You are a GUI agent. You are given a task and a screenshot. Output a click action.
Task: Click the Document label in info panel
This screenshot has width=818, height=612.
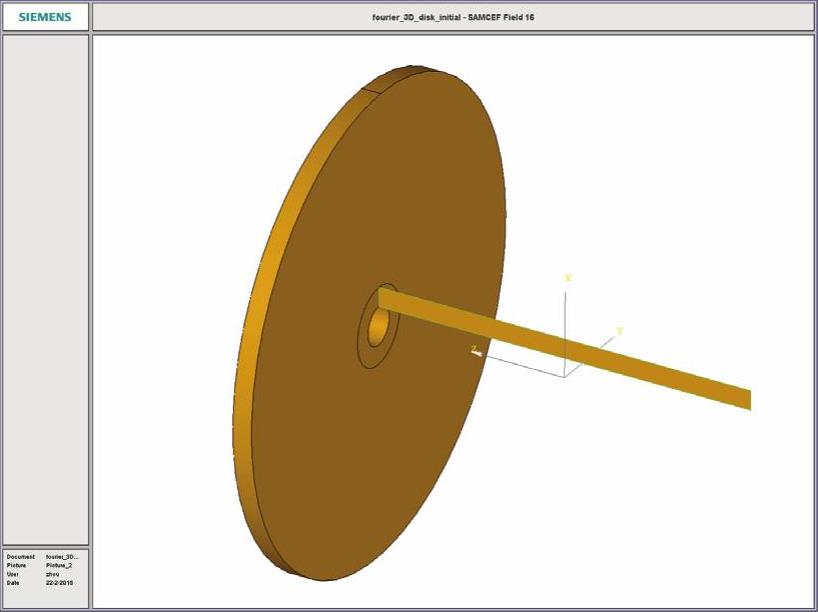[20, 557]
